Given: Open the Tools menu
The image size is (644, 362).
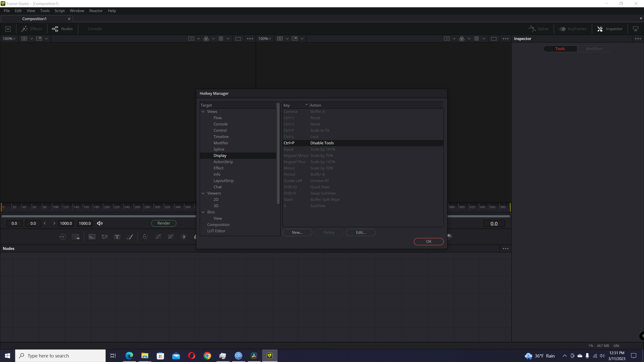Looking at the screenshot, I should [x=45, y=11].
